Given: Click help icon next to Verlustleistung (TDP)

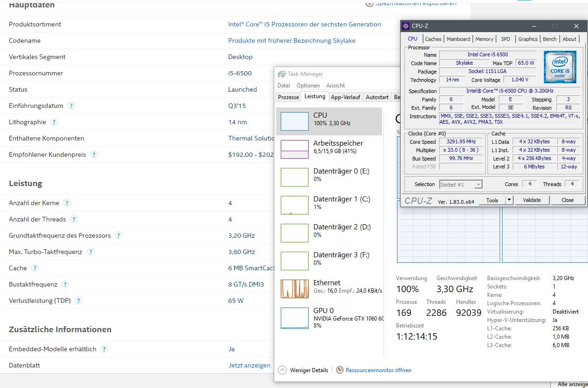Looking at the screenshot, I should 79,301.
